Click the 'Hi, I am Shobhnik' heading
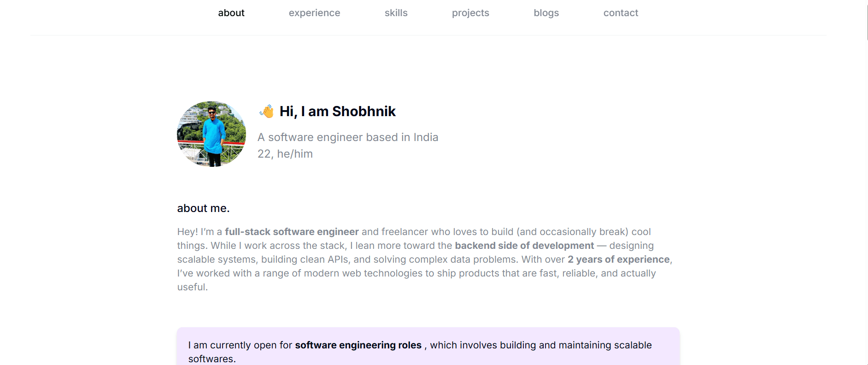Screen dimensions: 868x365 [338, 111]
